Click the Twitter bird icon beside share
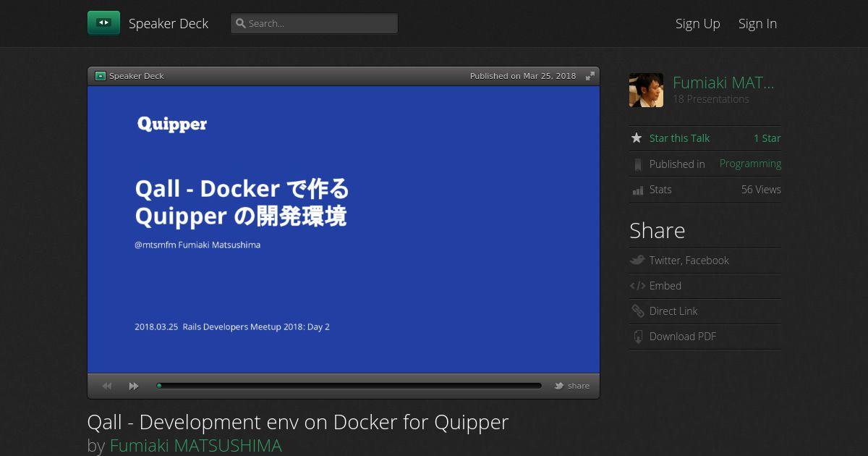The height and width of the screenshot is (456, 868). click(x=559, y=386)
